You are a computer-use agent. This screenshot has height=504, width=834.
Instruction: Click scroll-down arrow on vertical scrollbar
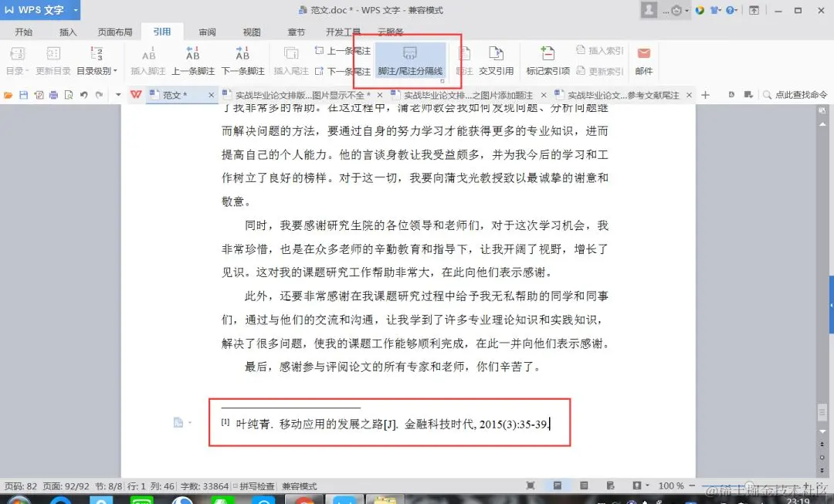coord(822,431)
